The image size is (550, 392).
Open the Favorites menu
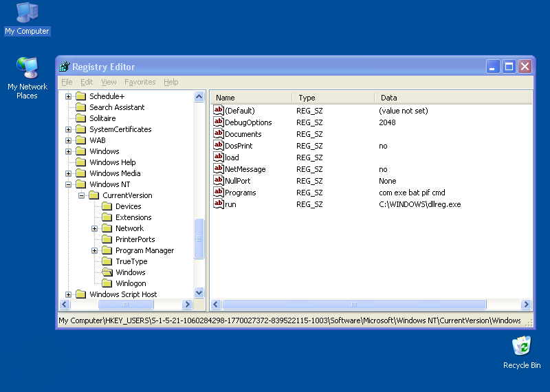click(140, 82)
